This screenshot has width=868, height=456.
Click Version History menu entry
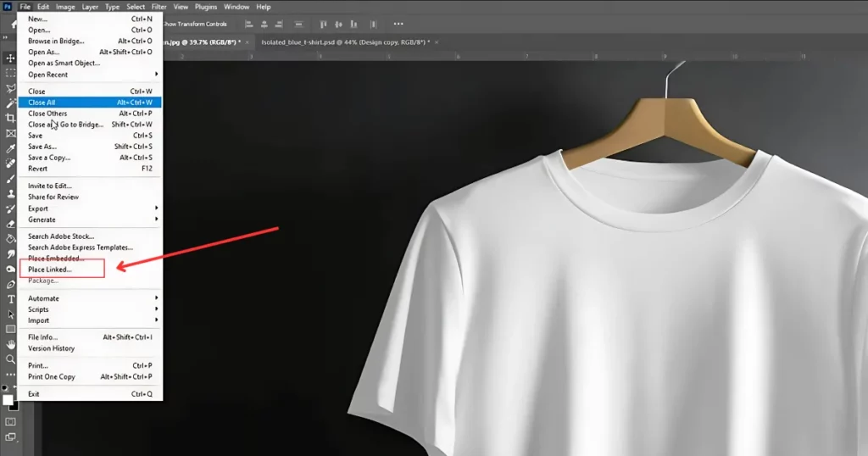(51, 348)
